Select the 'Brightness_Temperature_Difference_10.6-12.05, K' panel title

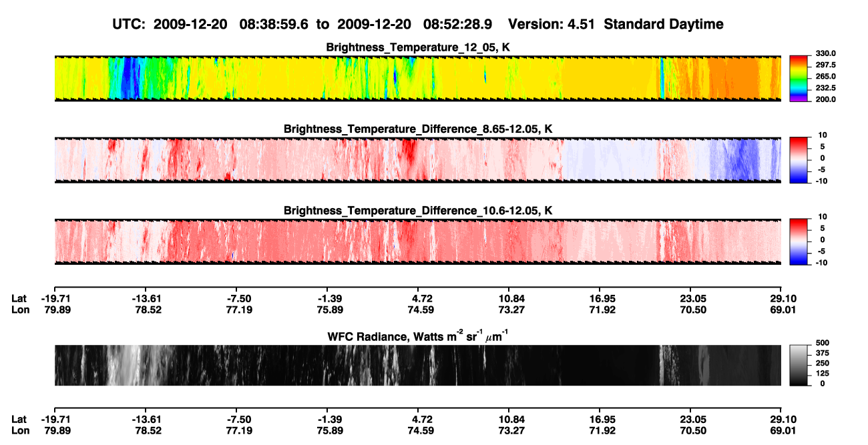click(418, 211)
